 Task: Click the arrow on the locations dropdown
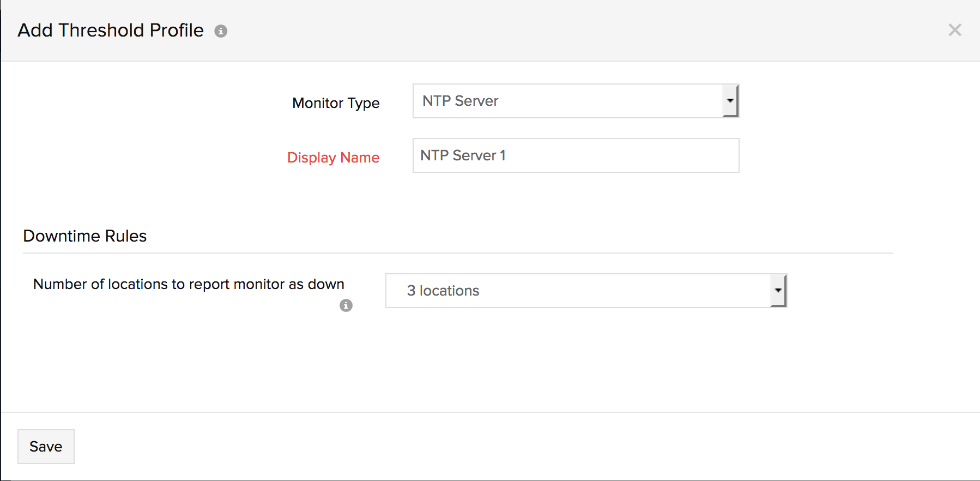click(778, 291)
